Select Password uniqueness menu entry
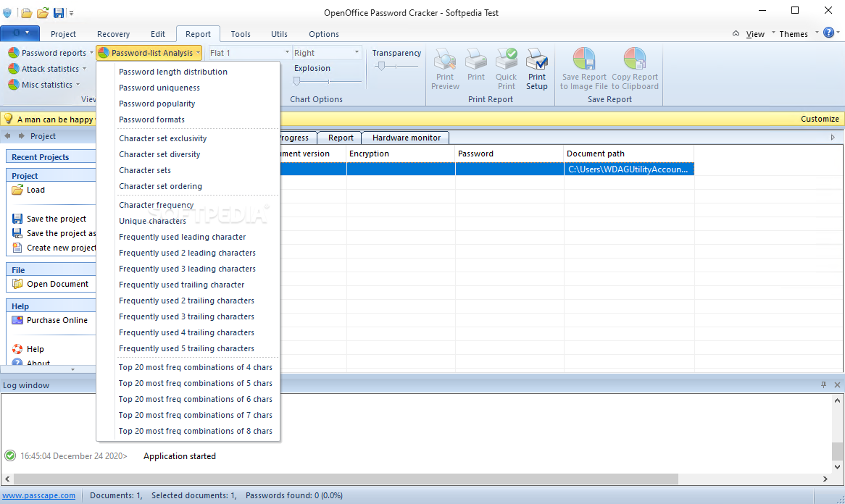This screenshot has height=504, width=845. [159, 88]
